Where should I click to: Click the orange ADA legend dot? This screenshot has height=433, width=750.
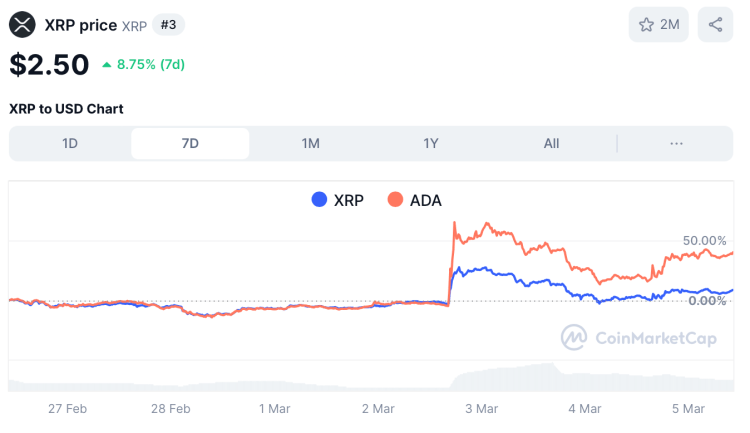click(394, 200)
